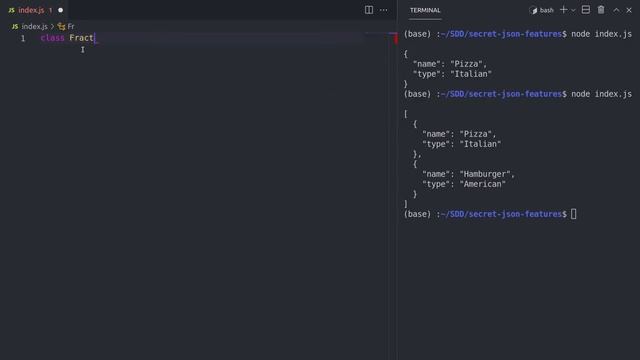640x360 pixels.
Task: Click the red error marker in the minimap
Action: point(395,38)
